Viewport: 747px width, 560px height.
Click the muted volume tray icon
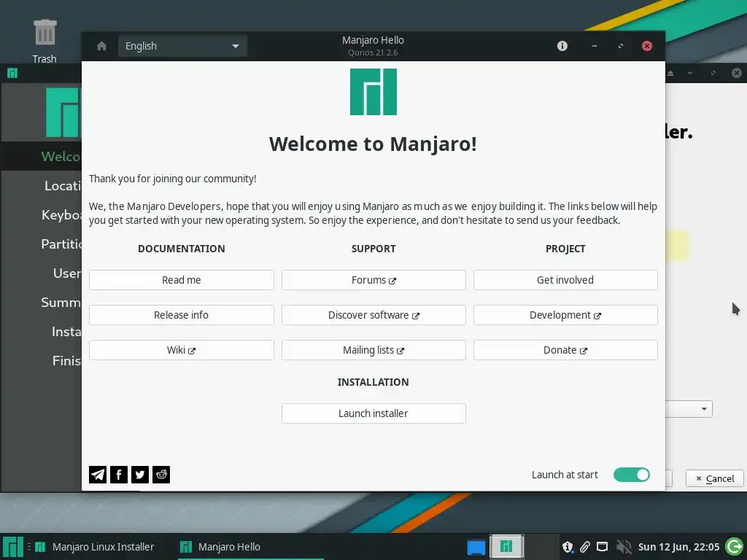tap(623, 547)
